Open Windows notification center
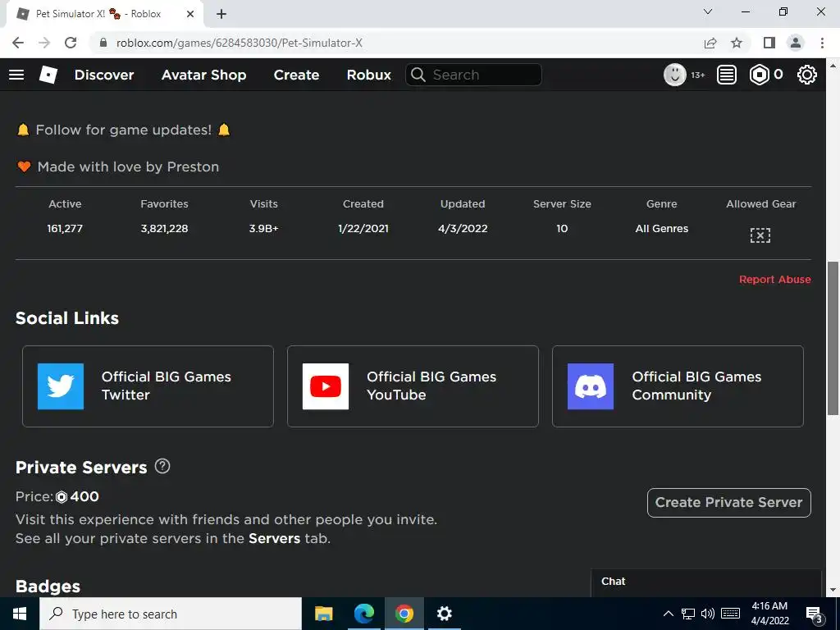The height and width of the screenshot is (630, 840). (814, 614)
